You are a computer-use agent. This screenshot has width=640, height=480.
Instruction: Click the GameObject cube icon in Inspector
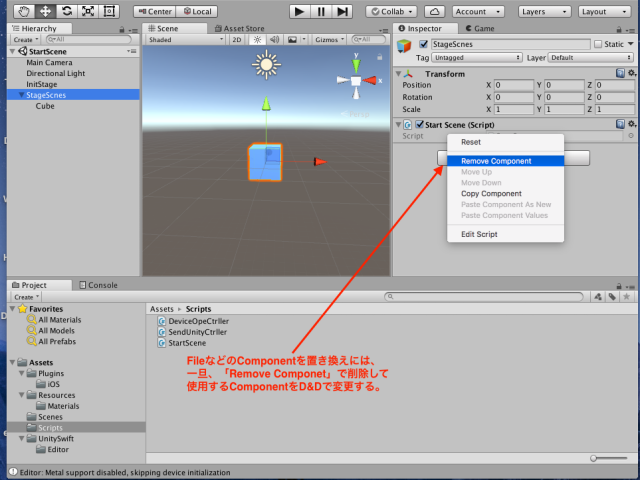(404, 46)
